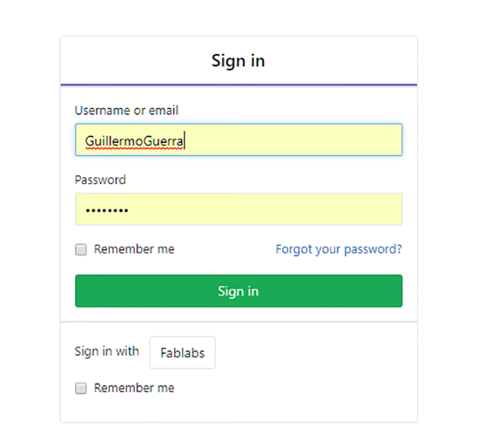Enable Remember me checkbox under Password field
Viewport: 497px width, 448px height.
point(81,250)
